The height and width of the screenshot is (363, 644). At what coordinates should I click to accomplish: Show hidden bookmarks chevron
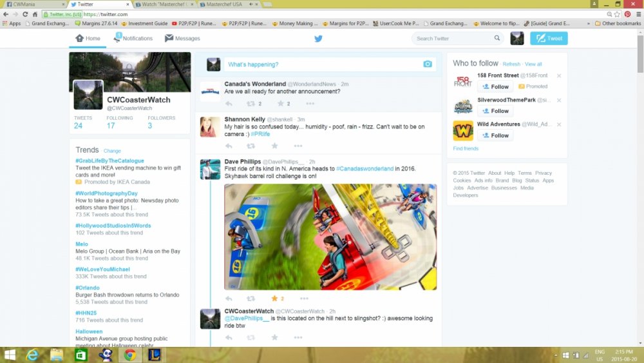[588, 23]
